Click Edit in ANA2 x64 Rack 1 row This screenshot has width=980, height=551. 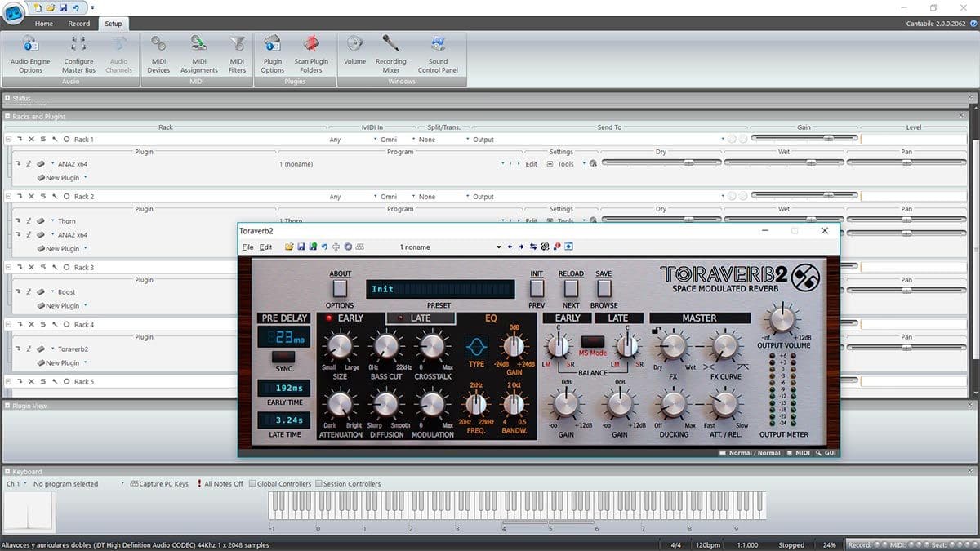click(531, 164)
